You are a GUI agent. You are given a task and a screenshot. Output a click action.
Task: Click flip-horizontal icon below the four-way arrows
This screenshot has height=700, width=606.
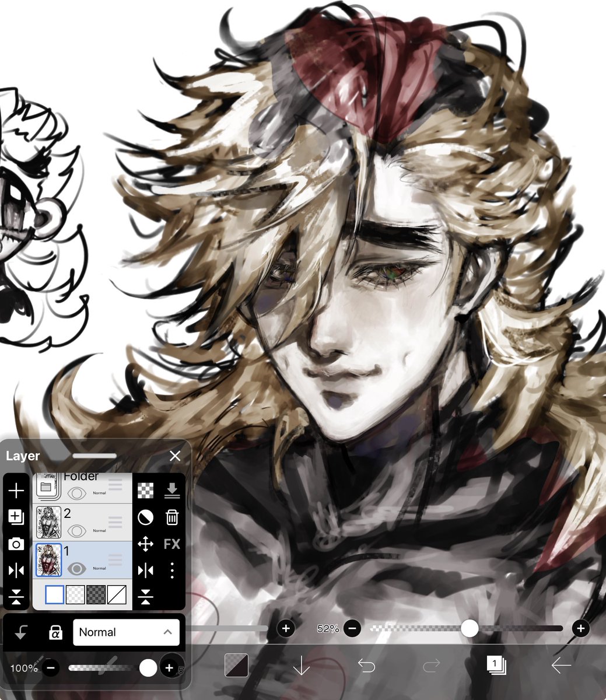point(146,570)
